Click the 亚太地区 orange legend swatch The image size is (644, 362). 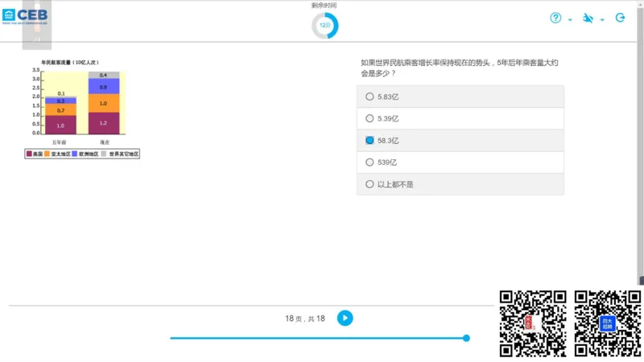click(47, 154)
